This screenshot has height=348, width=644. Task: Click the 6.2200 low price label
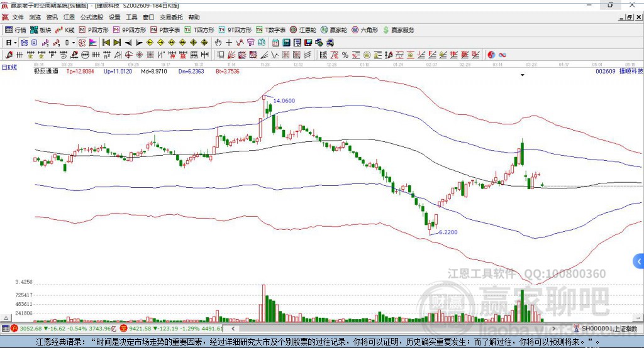[448, 232]
